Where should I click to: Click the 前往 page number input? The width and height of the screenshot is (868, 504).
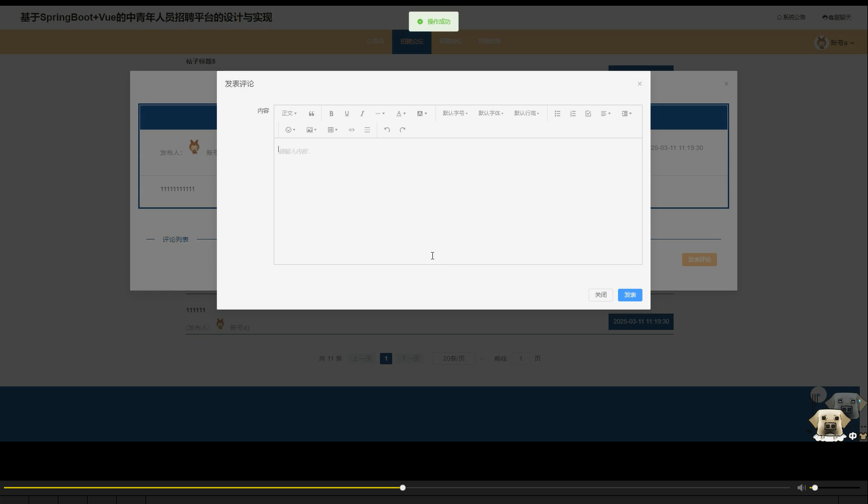tap(520, 359)
